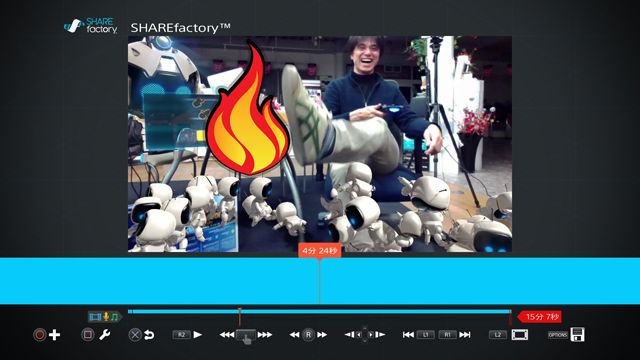Jump to previous clip with skip-back icon
Image resolution: width=640 pixels, height=360 pixels.
[x=408, y=335]
